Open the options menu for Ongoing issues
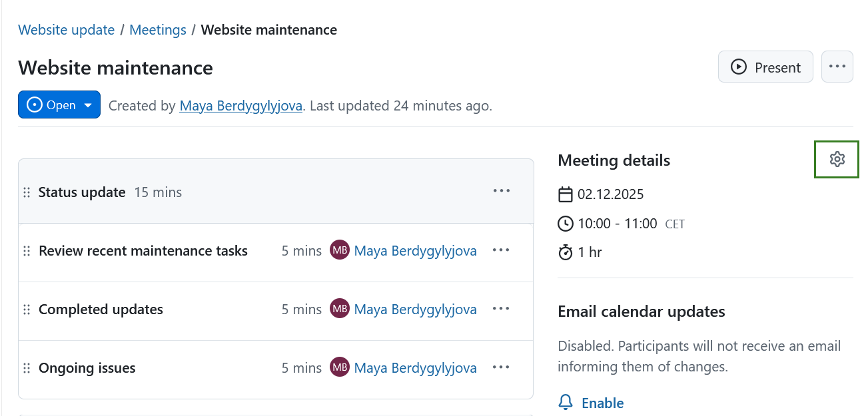Screen dimensions: 868x416 click(501, 367)
